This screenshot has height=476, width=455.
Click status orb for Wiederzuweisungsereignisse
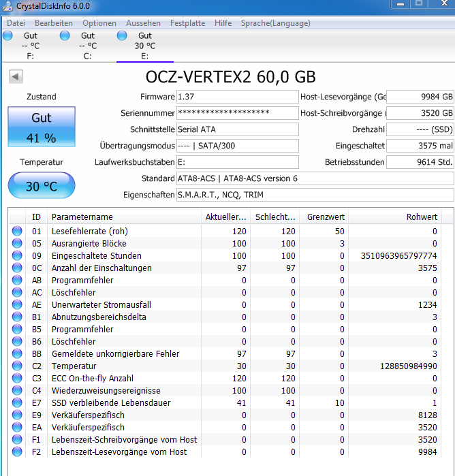click(x=17, y=390)
